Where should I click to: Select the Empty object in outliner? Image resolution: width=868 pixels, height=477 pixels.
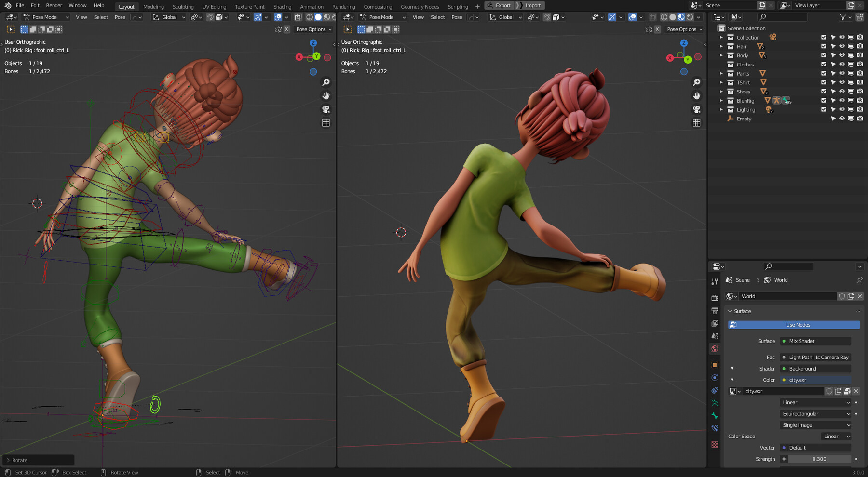coord(744,119)
